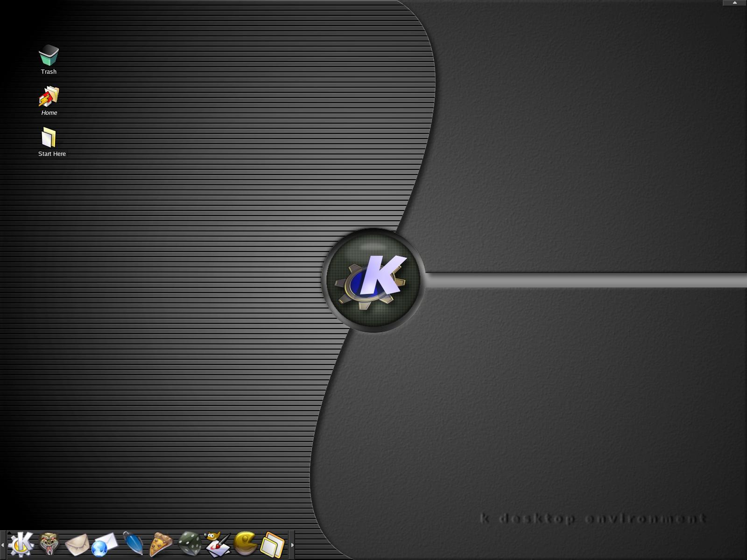
Task: Click the top-right corner up-arrow button
Action: click(734, 3)
